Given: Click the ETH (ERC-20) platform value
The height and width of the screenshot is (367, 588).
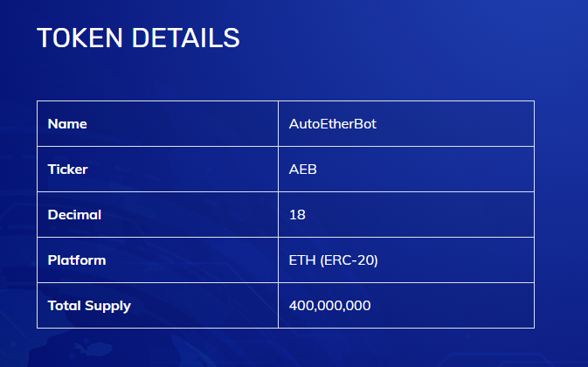Looking at the screenshot, I should pyautogui.click(x=334, y=260).
